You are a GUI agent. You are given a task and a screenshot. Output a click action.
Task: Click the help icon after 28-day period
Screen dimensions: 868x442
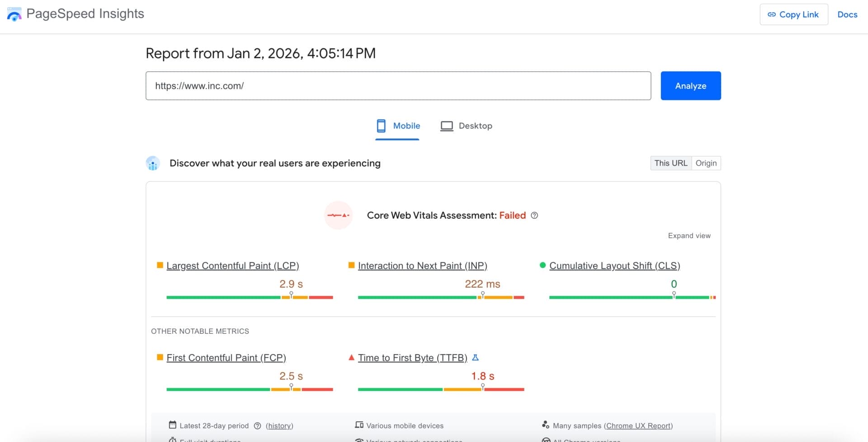click(257, 426)
